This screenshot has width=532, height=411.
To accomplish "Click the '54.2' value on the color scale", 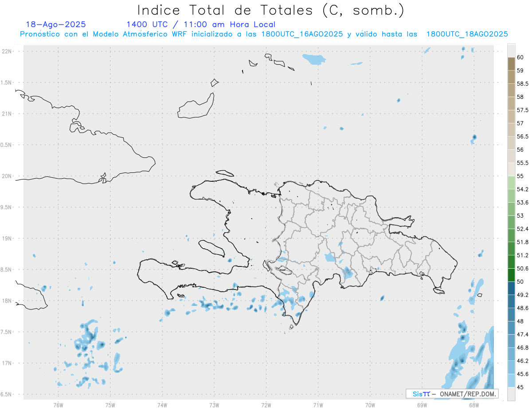I will (523, 189).
